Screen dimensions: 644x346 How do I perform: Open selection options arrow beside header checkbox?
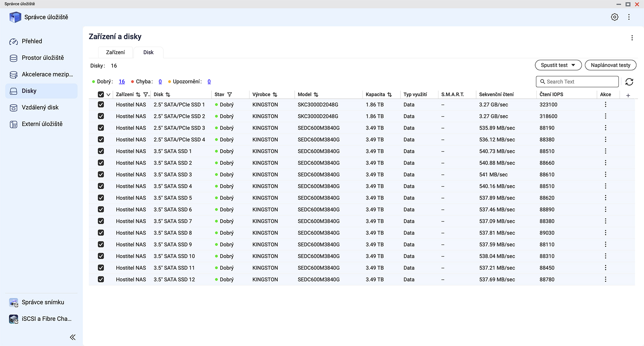(x=108, y=94)
